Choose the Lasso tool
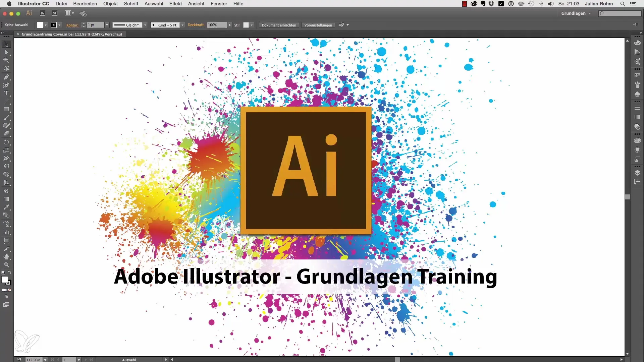Viewport: 644px width, 362px height. point(6,69)
